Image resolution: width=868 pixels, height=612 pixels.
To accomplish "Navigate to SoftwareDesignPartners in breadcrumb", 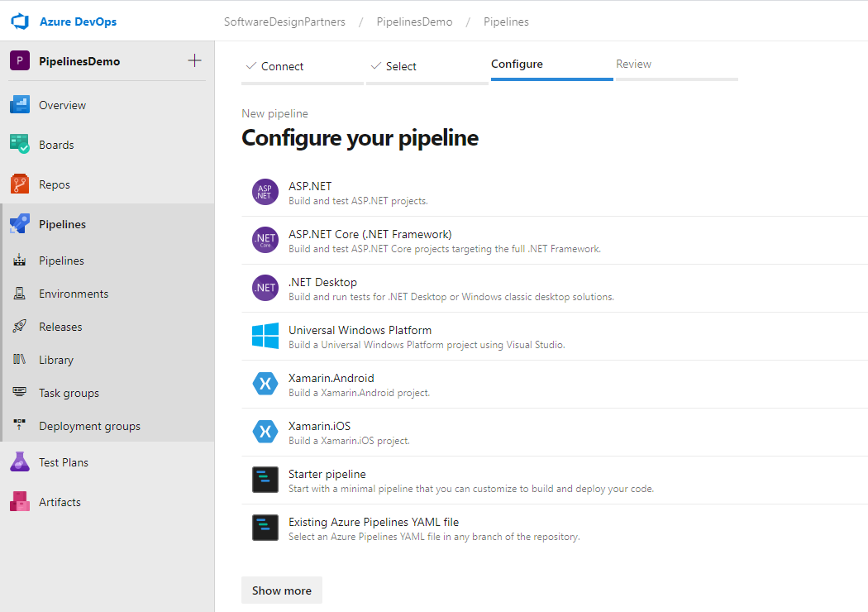I will 284,22.
